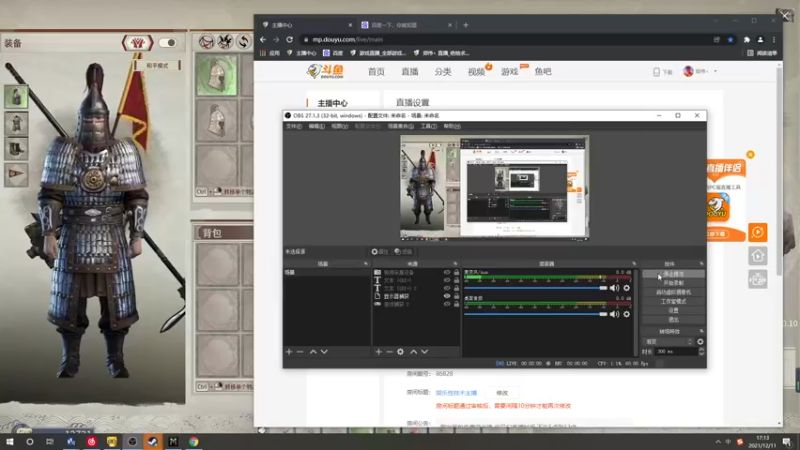Move the selected source down in OBS
The width and height of the screenshot is (800, 450).
pyautogui.click(x=424, y=352)
